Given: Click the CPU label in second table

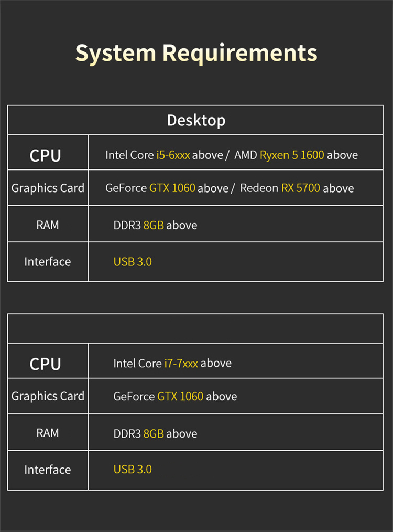Looking at the screenshot, I should pos(46,364).
